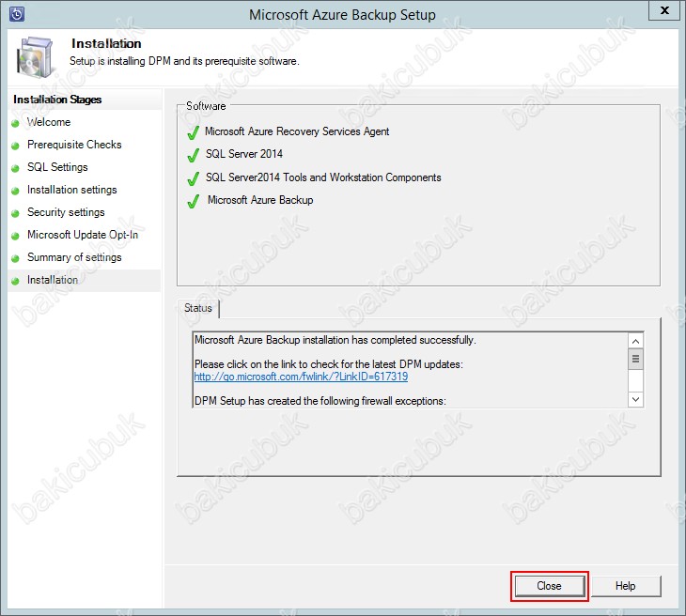This screenshot has width=686, height=616.
Task: Select the Security settings stage
Action: [x=66, y=212]
